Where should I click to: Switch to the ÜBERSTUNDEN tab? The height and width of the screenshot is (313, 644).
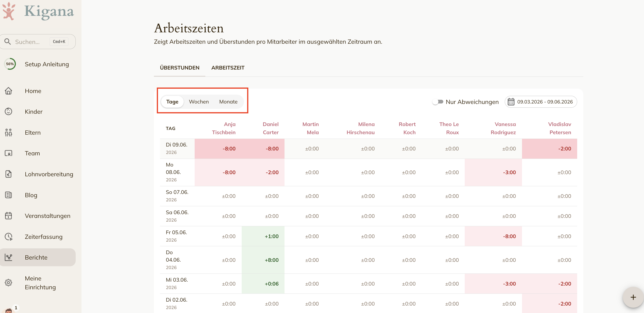[x=180, y=68]
